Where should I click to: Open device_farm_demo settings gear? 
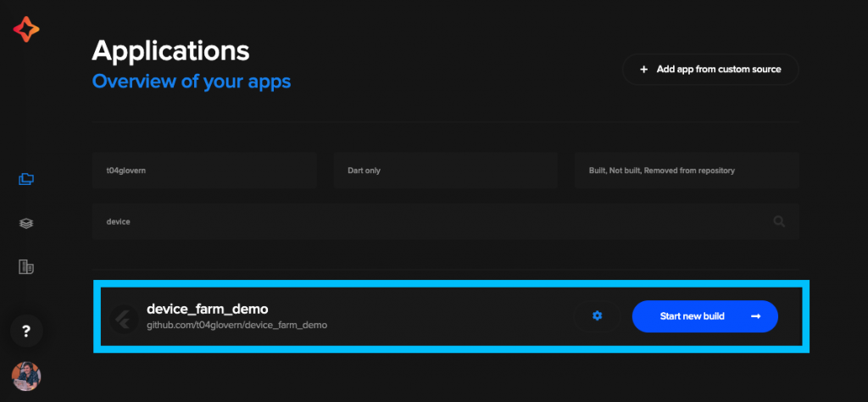tap(597, 315)
